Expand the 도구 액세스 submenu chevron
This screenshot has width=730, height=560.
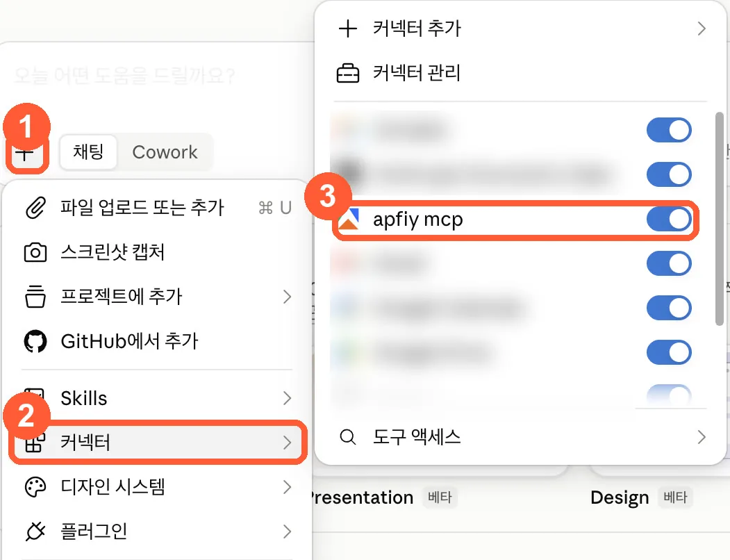pyautogui.click(x=702, y=437)
